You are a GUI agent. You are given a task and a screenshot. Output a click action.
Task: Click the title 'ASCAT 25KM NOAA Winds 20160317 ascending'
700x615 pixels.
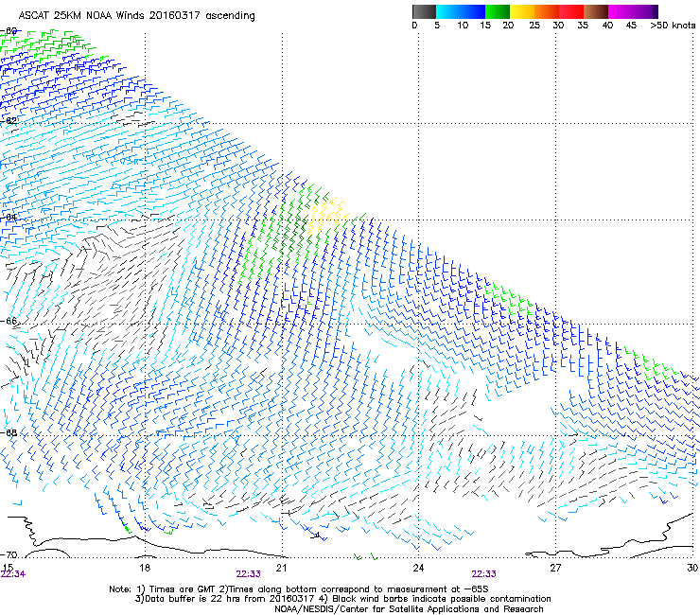pyautogui.click(x=136, y=16)
